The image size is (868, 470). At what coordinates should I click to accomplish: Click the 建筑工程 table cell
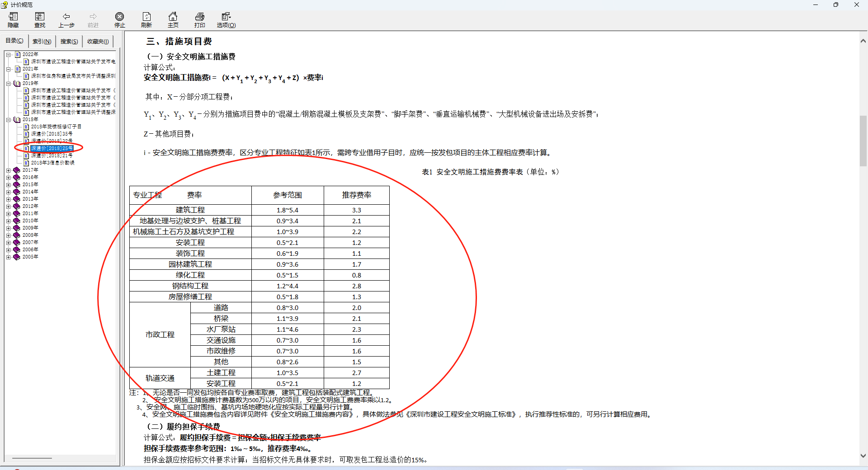pyautogui.click(x=190, y=210)
